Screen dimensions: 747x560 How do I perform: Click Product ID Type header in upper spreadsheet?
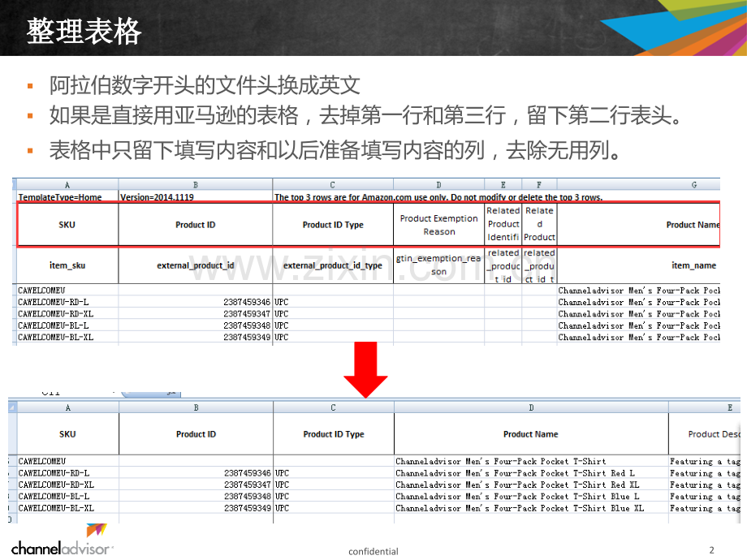[x=333, y=225]
